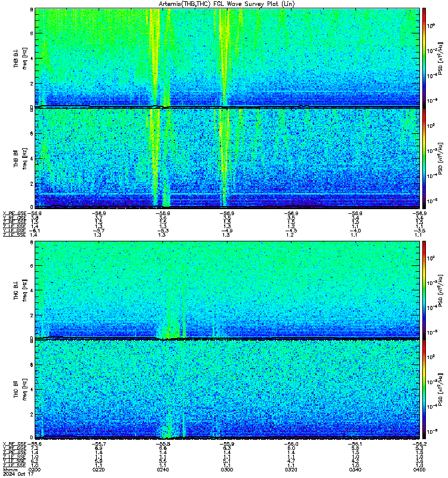Click the color bar beside THB B∥ panel
The image size is (448, 478).
click(424, 158)
